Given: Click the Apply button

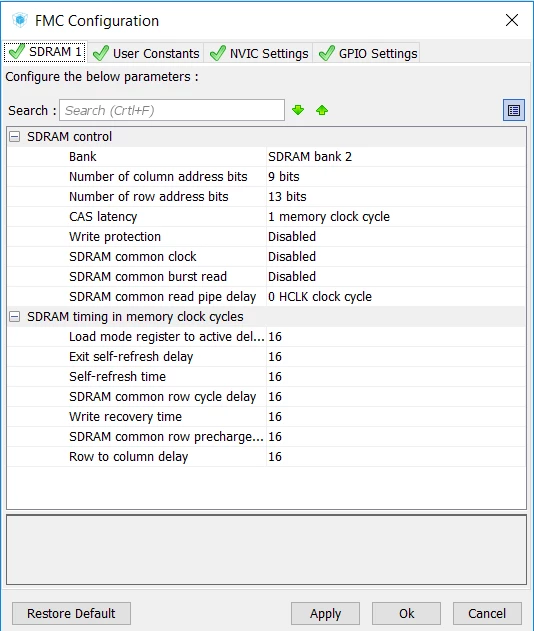Looking at the screenshot, I should coord(325,613).
